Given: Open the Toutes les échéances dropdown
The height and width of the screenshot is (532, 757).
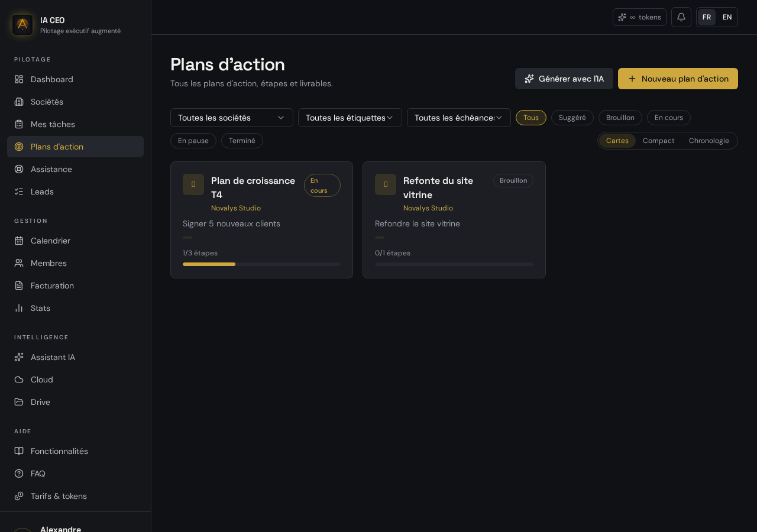Looking at the screenshot, I should (459, 118).
